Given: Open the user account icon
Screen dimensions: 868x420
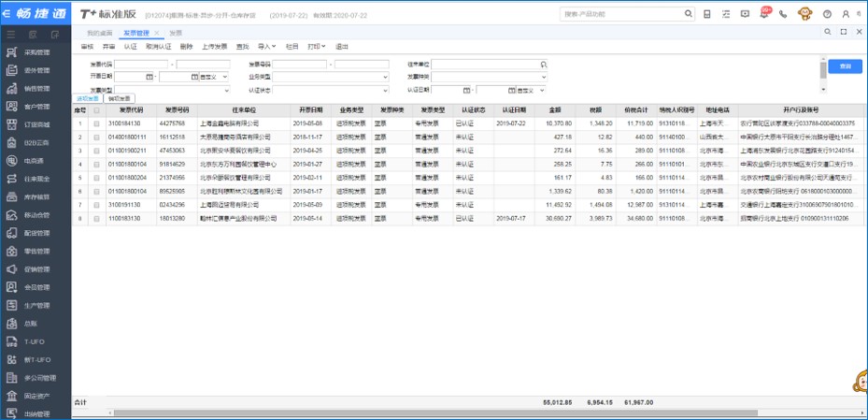Looking at the screenshot, I should point(846,14).
